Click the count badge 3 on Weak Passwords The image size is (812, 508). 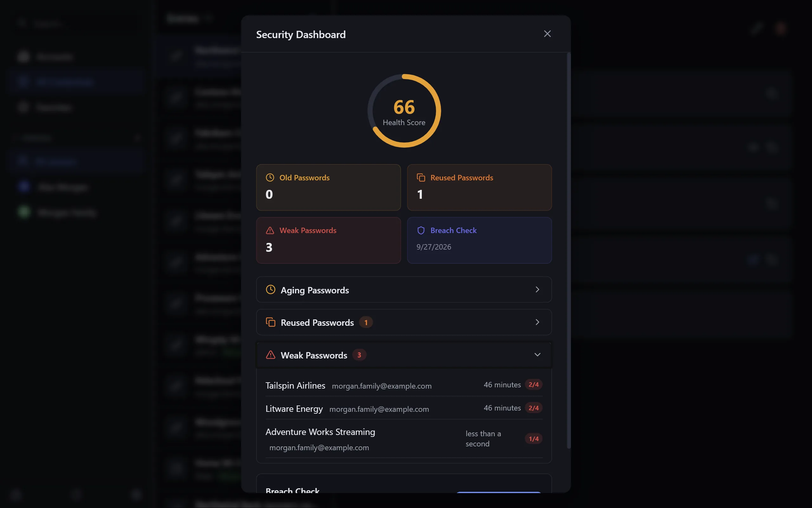[359, 355]
